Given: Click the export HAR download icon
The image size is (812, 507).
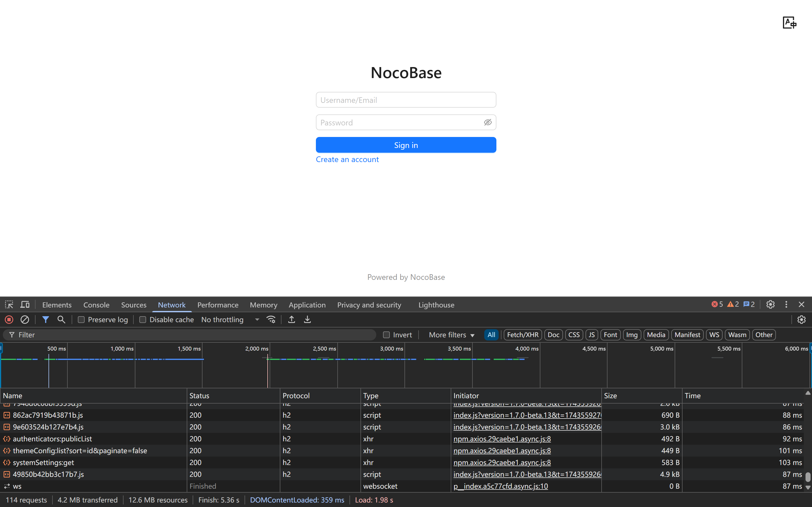Looking at the screenshot, I should (307, 320).
